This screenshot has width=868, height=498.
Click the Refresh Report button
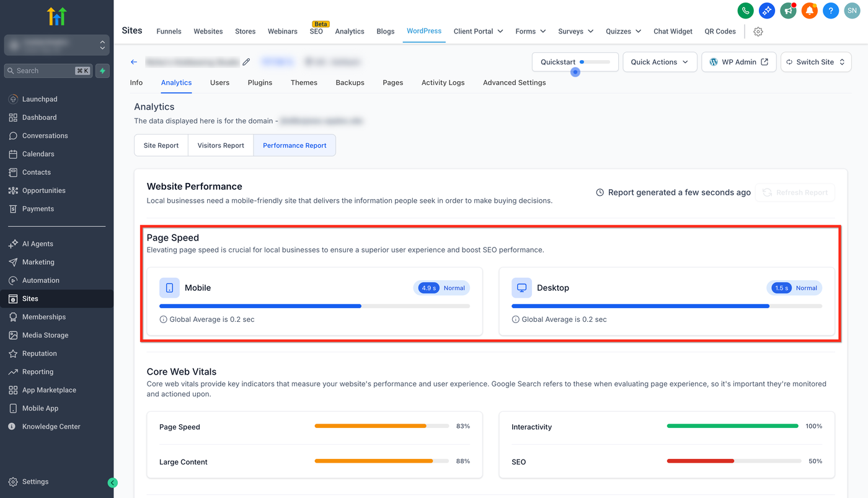(795, 193)
